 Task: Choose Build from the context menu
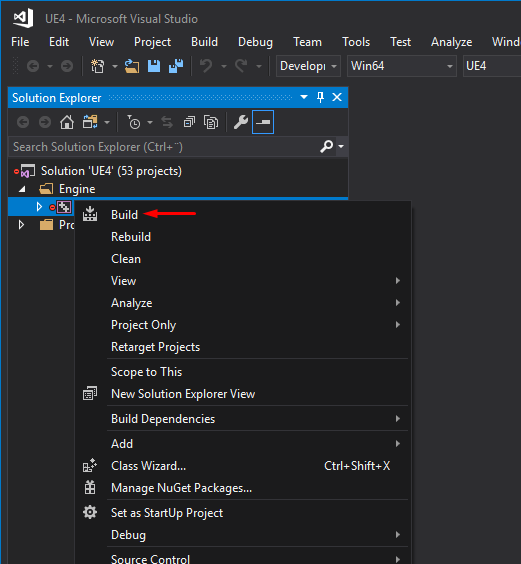[124, 215]
